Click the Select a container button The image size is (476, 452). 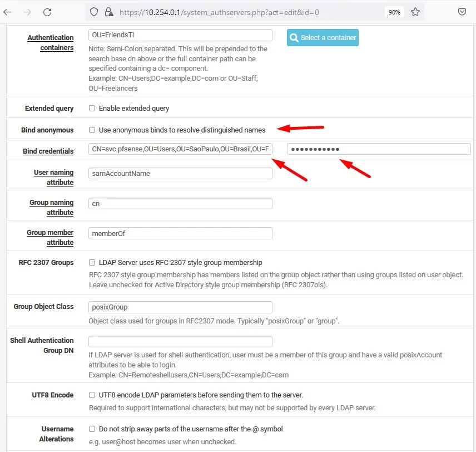pyautogui.click(x=323, y=38)
